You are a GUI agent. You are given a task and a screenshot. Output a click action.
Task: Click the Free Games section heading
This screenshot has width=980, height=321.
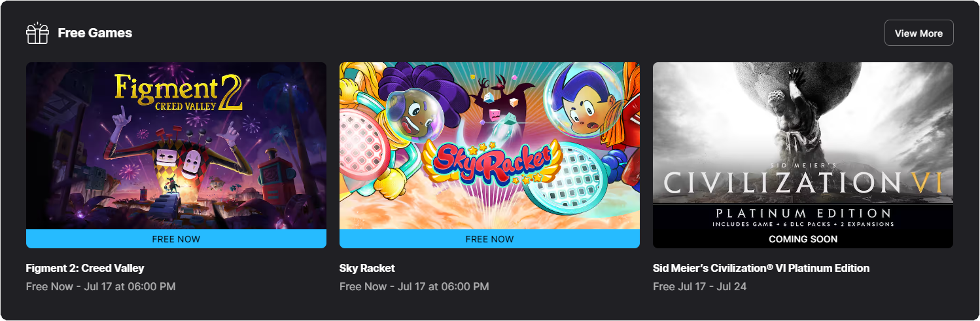[x=95, y=33]
